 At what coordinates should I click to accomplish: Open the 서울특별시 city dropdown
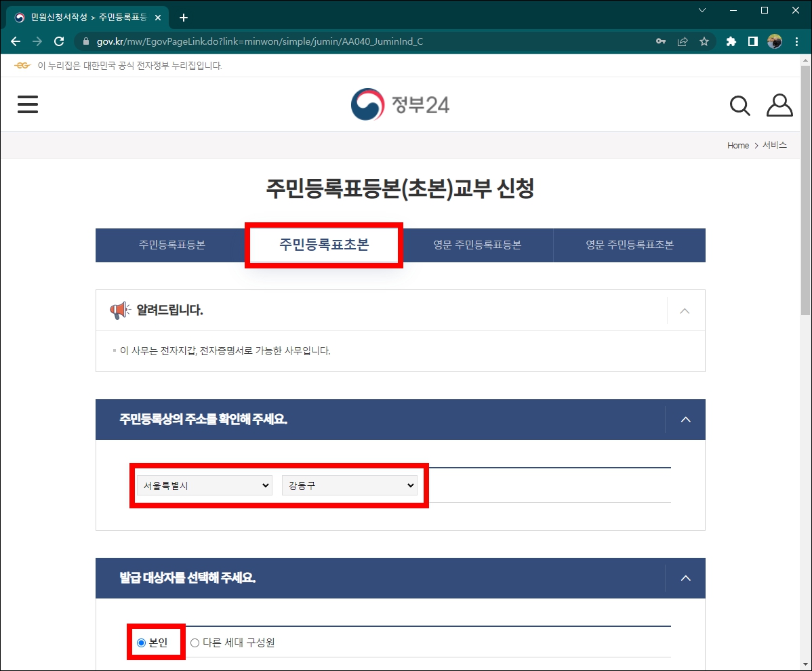coord(203,485)
